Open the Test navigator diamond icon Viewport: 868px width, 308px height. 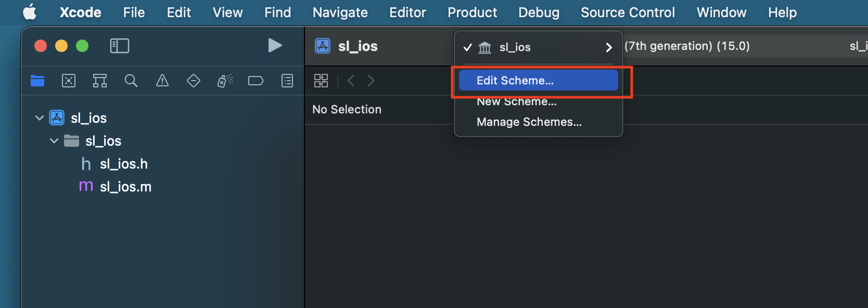pos(194,81)
